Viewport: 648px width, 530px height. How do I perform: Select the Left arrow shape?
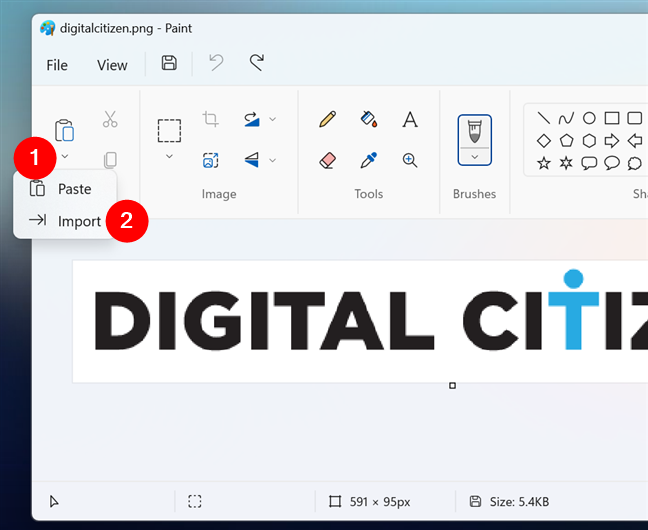coord(634,141)
